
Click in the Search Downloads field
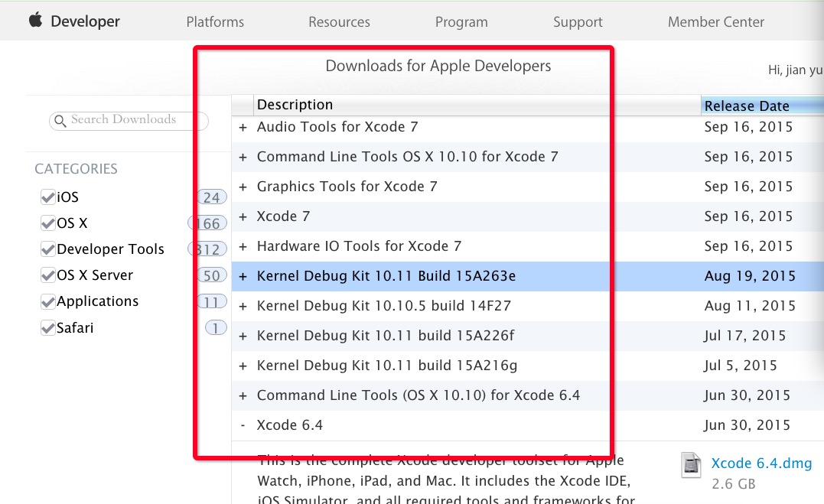tap(129, 120)
